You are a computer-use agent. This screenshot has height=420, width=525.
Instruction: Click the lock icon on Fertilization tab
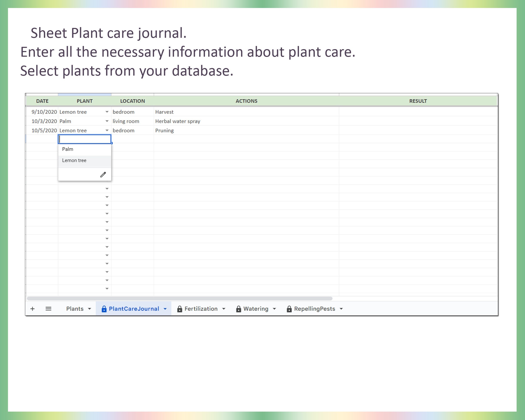180,308
